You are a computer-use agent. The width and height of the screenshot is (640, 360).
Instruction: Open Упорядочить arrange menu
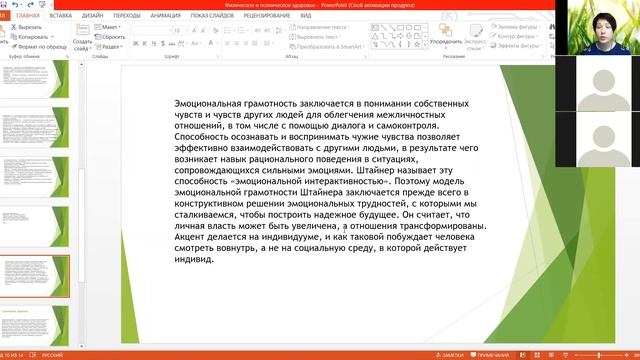(x=446, y=37)
